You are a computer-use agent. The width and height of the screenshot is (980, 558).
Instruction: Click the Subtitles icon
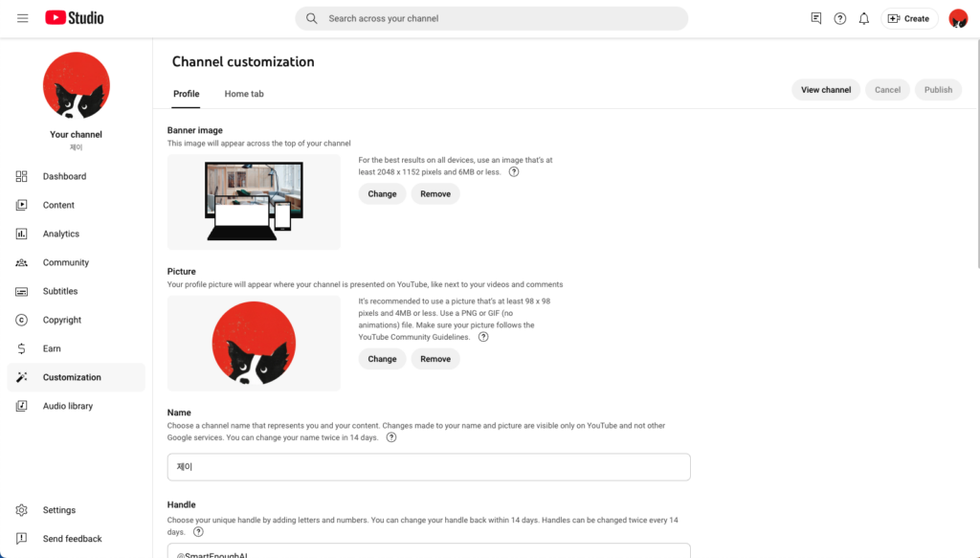coord(21,291)
